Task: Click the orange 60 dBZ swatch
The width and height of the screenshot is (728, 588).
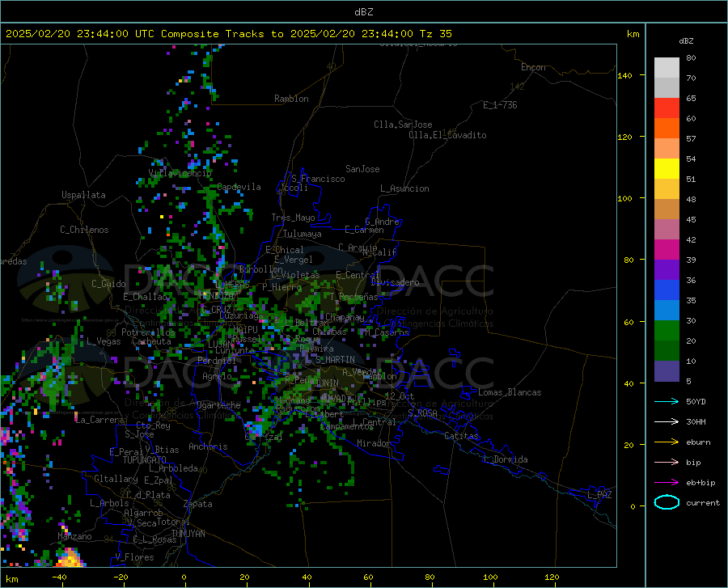Action: [667, 128]
